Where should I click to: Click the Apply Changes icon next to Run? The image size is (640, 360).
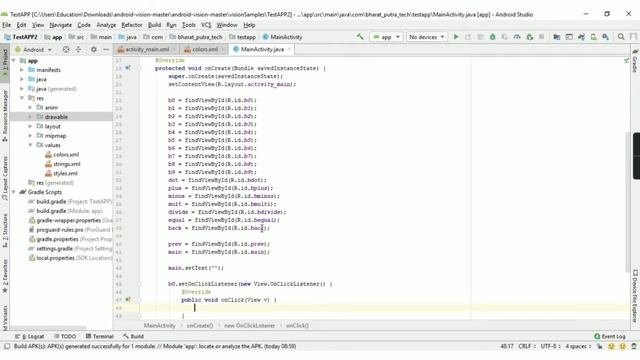click(468, 37)
